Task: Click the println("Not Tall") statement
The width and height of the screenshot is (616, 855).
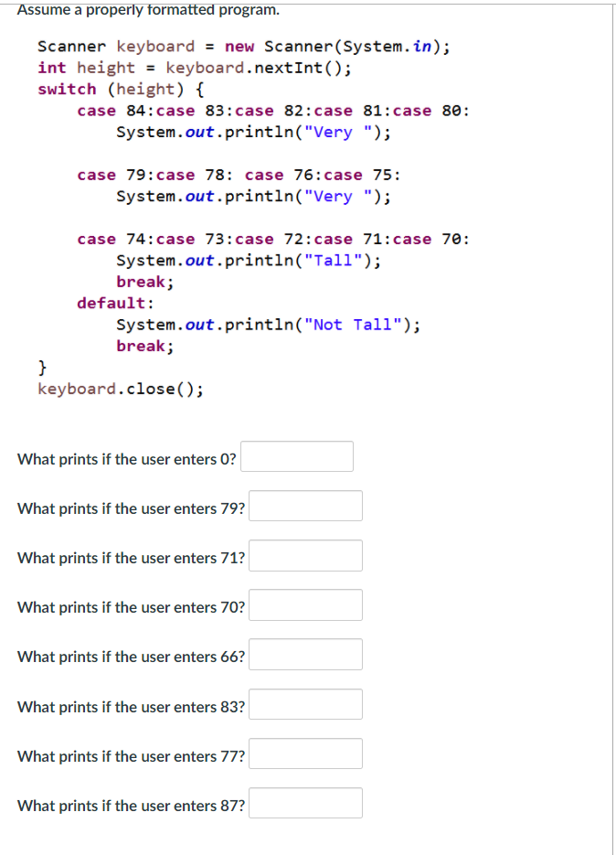Action: [x=268, y=324]
